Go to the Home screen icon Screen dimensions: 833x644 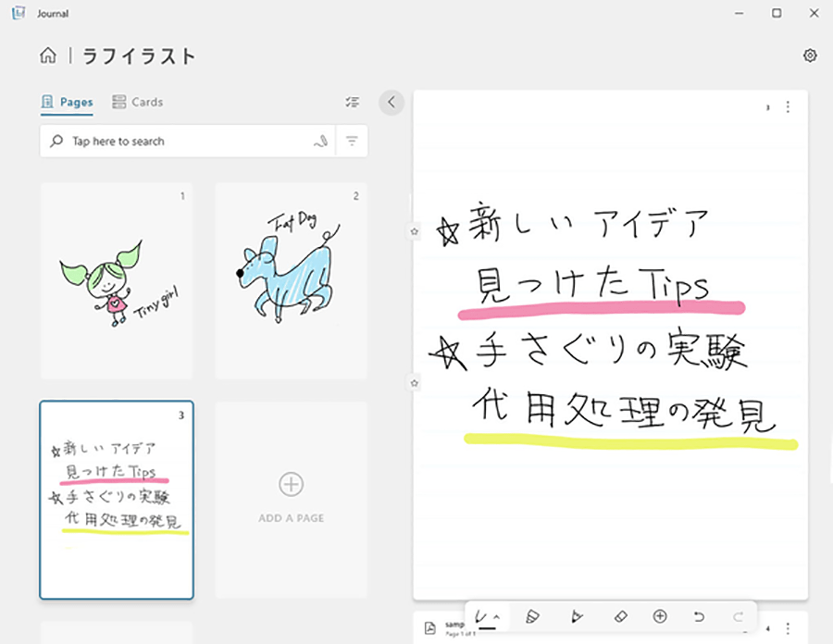tap(48, 56)
